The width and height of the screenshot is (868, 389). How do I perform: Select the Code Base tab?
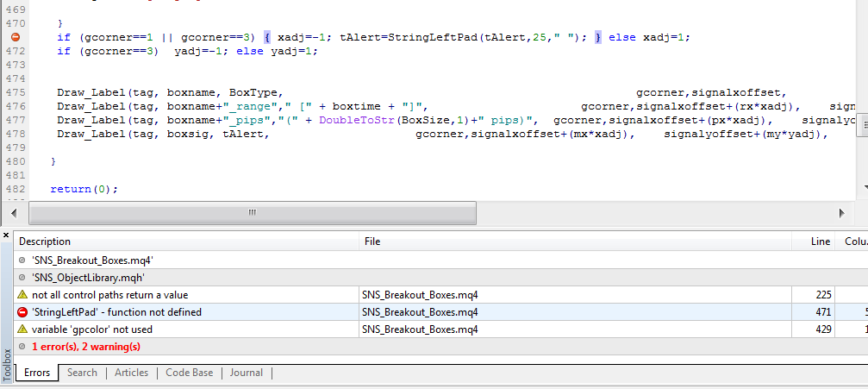click(x=189, y=373)
